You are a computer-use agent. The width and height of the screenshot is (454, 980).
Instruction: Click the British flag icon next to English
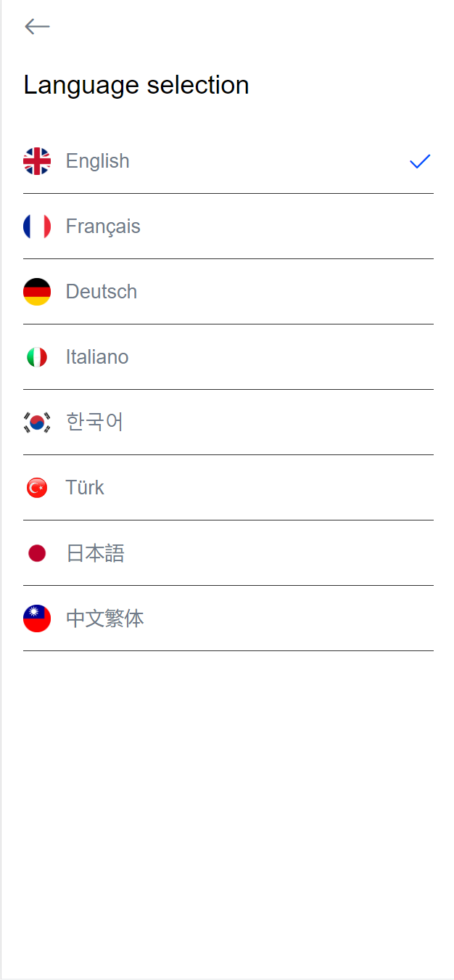(x=37, y=161)
